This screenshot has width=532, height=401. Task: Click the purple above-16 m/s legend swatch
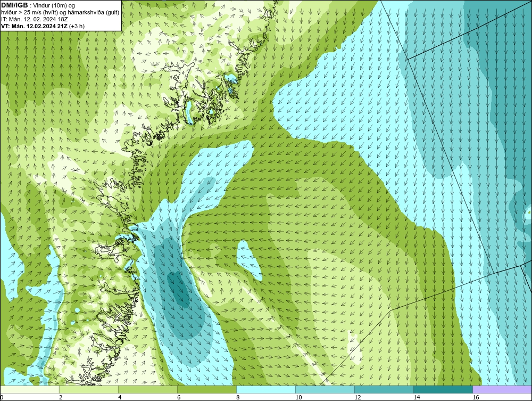coord(502,389)
